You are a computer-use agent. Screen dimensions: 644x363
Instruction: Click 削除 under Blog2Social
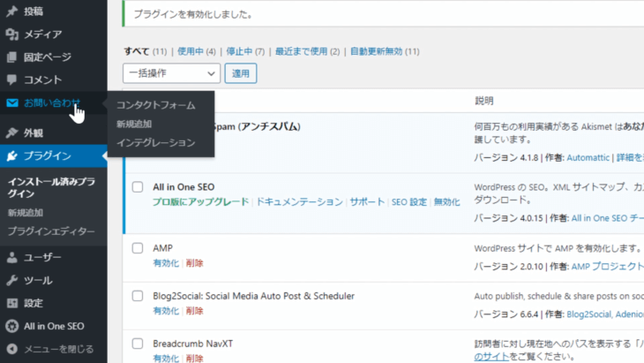pyautogui.click(x=195, y=311)
